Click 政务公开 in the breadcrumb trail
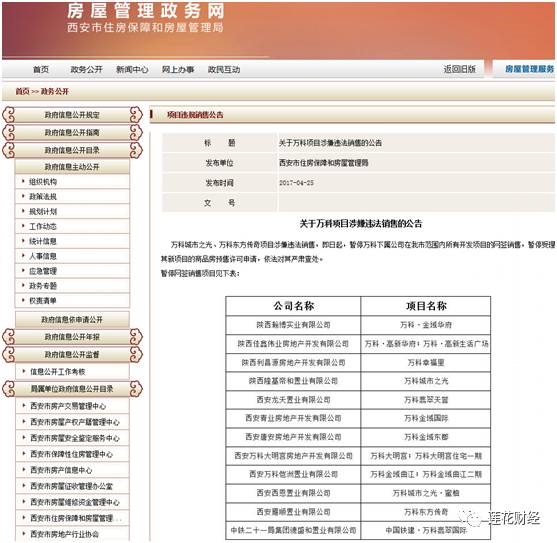The height and width of the screenshot is (543, 557). (x=54, y=91)
